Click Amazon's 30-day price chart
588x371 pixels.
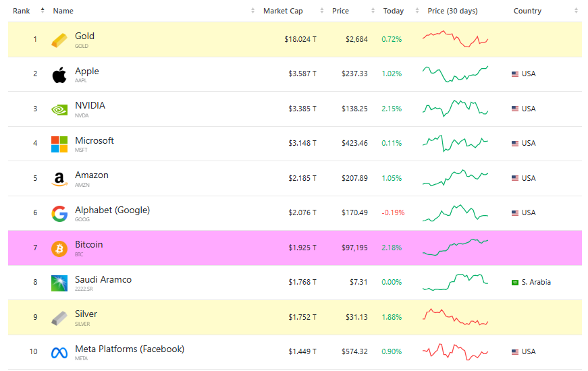point(455,177)
